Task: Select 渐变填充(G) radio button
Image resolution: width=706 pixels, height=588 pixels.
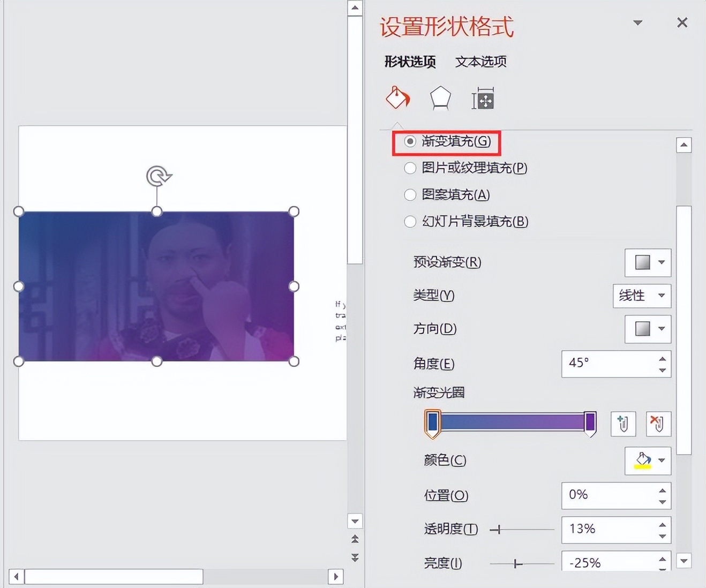Action: [x=410, y=141]
